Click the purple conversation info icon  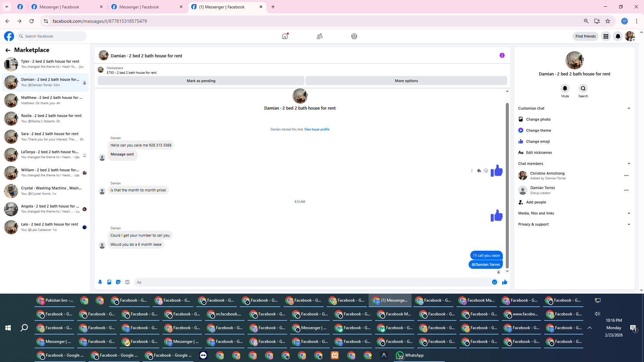point(502,55)
